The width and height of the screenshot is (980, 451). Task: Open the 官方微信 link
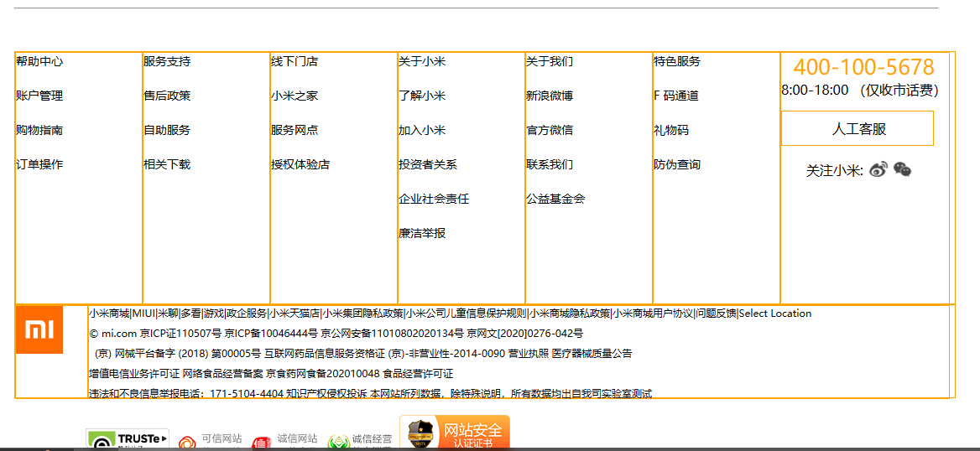pos(550,131)
